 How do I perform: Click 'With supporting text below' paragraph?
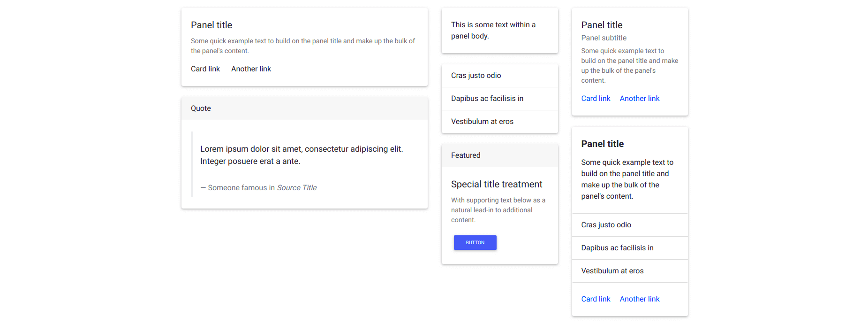[x=498, y=210]
